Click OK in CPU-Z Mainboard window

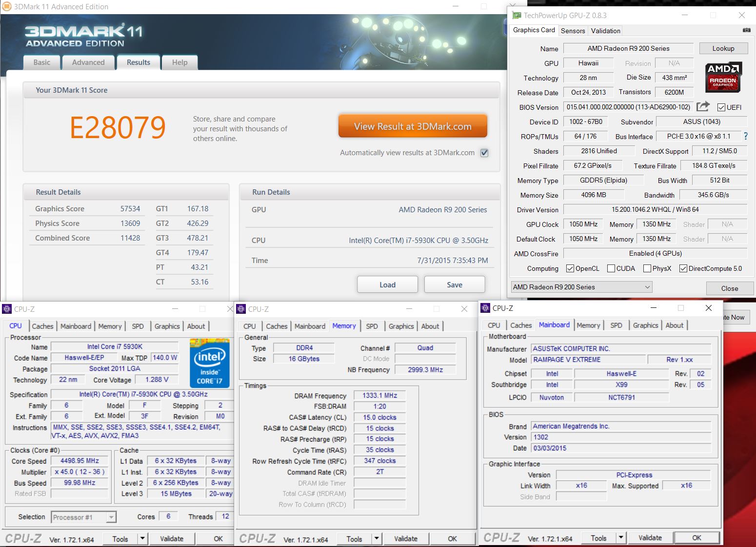click(x=696, y=538)
